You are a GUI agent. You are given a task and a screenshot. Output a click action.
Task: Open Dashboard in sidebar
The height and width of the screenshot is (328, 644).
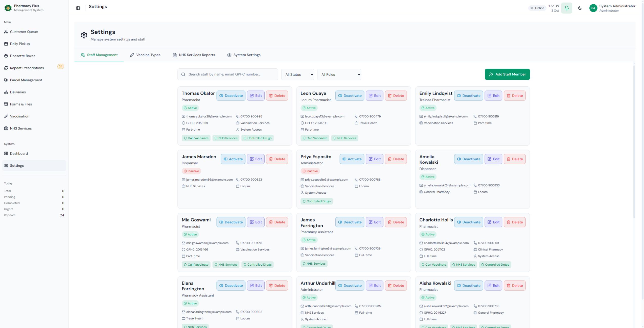coord(34,154)
